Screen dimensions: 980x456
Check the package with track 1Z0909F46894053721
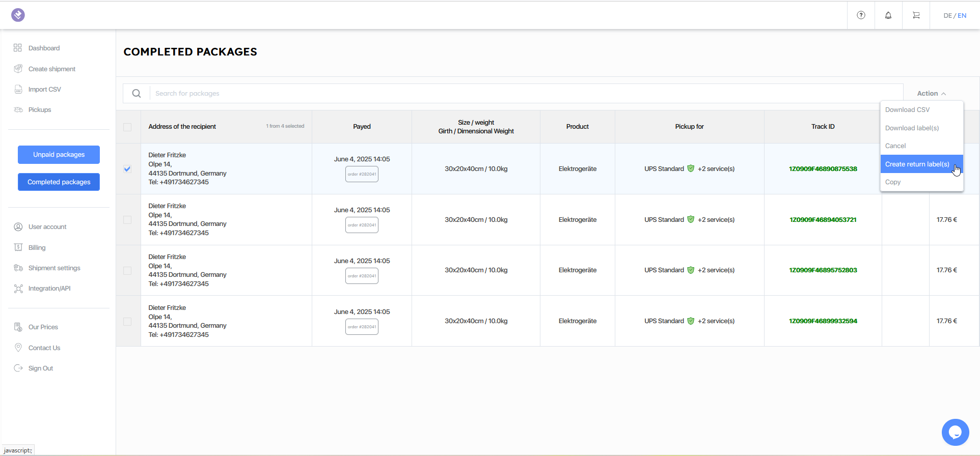pyautogui.click(x=127, y=220)
